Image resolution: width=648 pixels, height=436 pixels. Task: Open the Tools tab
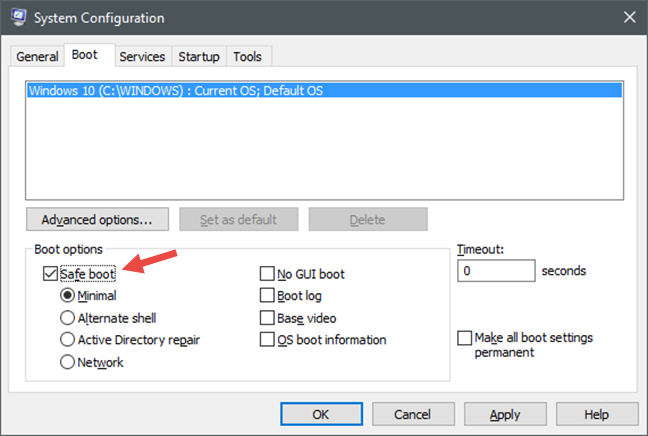point(248,56)
